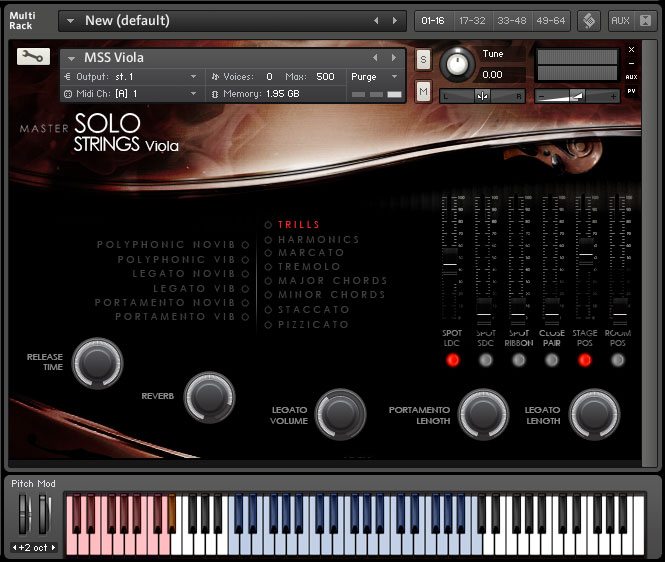The image size is (665, 562).
Task: Enable the ROOM POS microphone
Action: 618,360
